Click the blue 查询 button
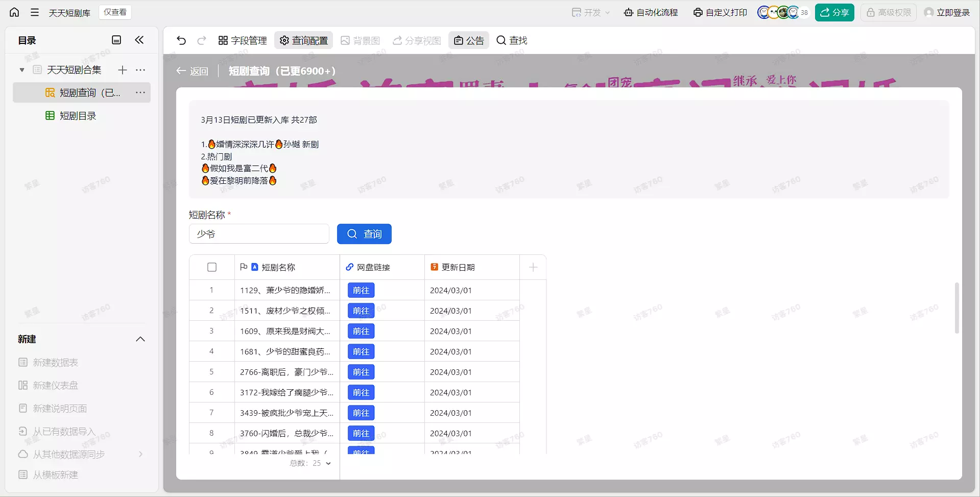 point(364,234)
